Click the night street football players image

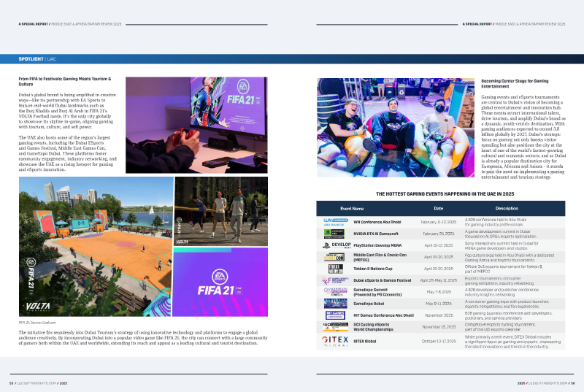(221, 212)
